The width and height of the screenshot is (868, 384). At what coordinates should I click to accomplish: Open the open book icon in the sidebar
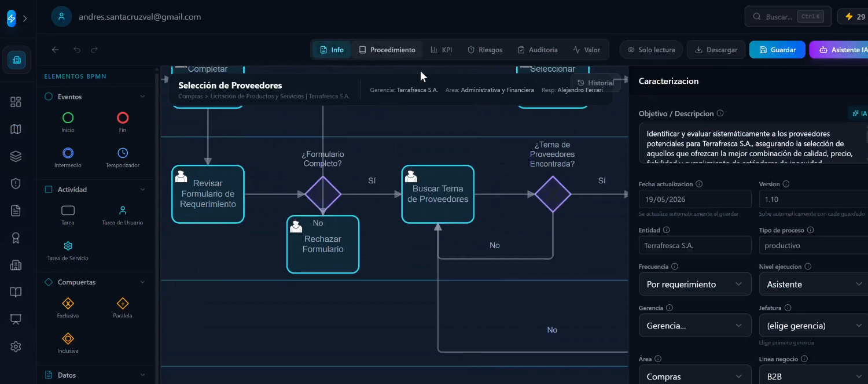(x=16, y=292)
